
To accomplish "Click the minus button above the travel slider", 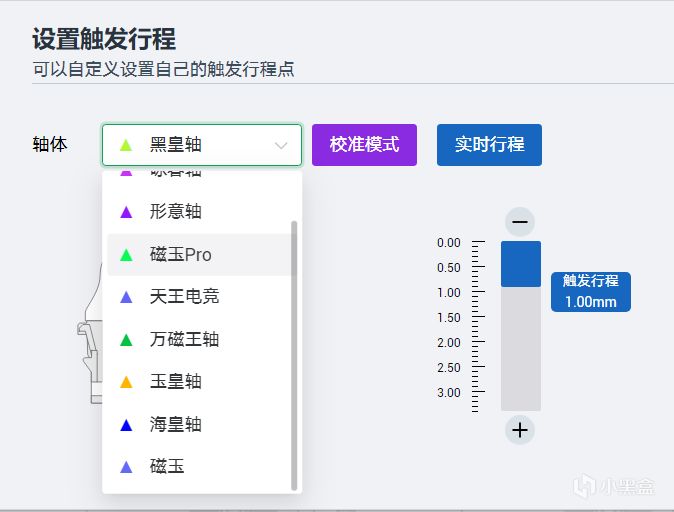I will pos(520,222).
